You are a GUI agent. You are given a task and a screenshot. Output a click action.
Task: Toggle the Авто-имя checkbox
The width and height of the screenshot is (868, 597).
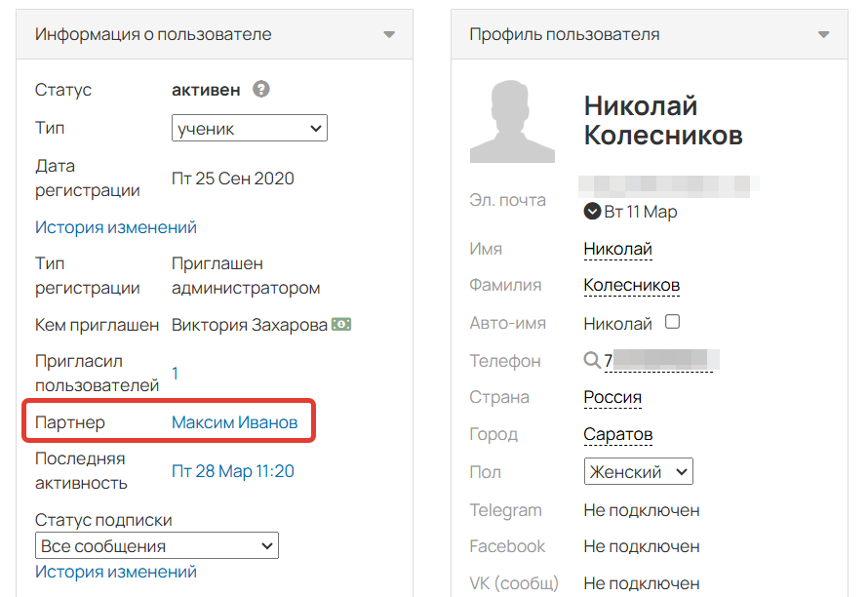pyautogui.click(x=672, y=322)
